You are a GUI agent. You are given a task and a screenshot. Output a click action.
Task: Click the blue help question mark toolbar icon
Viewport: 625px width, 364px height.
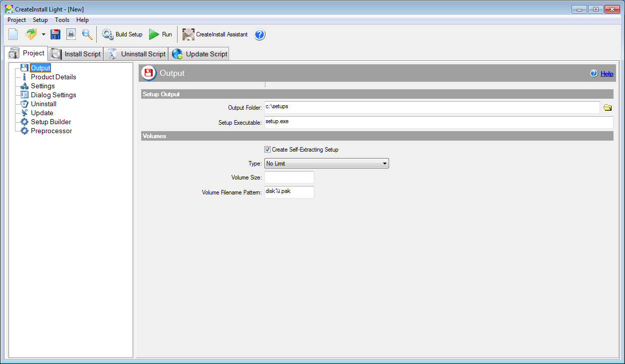[x=260, y=34]
